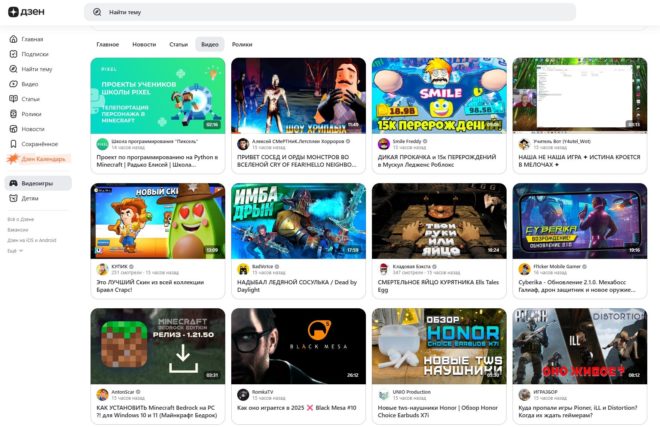Click КУПИК channel avatar
The width and height of the screenshot is (660, 427).
click(102, 269)
